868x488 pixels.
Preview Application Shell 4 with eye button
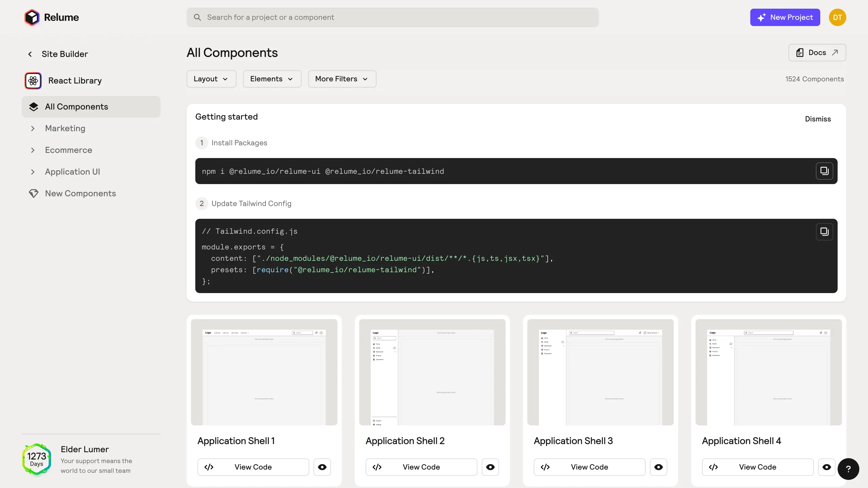point(826,467)
